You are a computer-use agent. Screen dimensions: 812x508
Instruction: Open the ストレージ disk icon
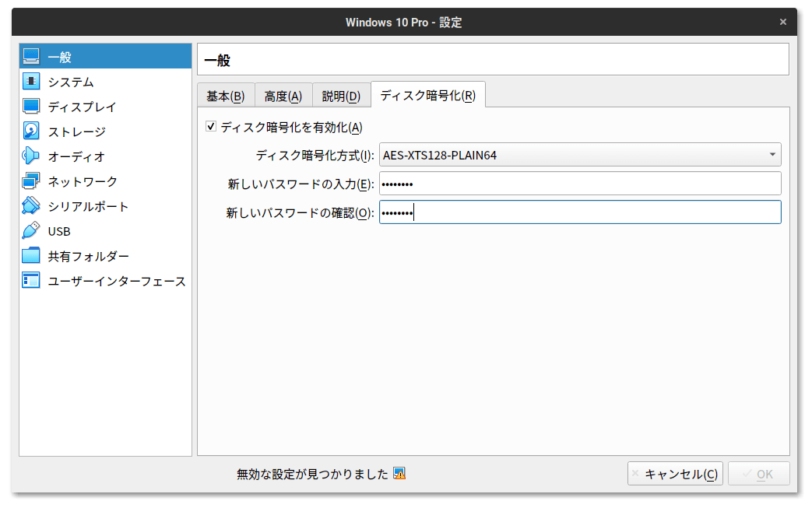tap(31, 131)
